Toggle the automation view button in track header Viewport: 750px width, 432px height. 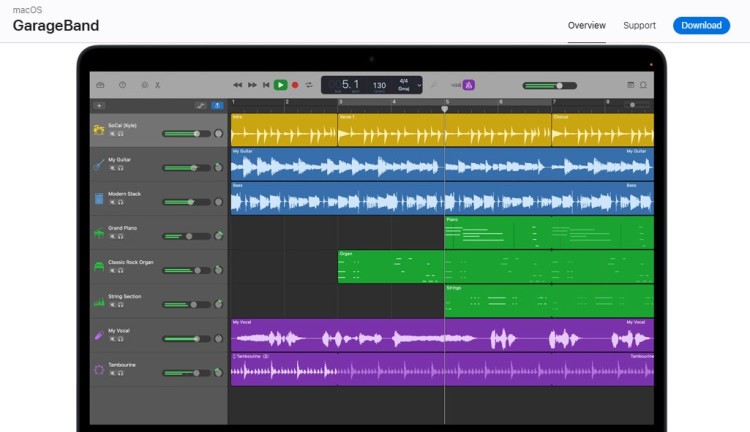200,106
